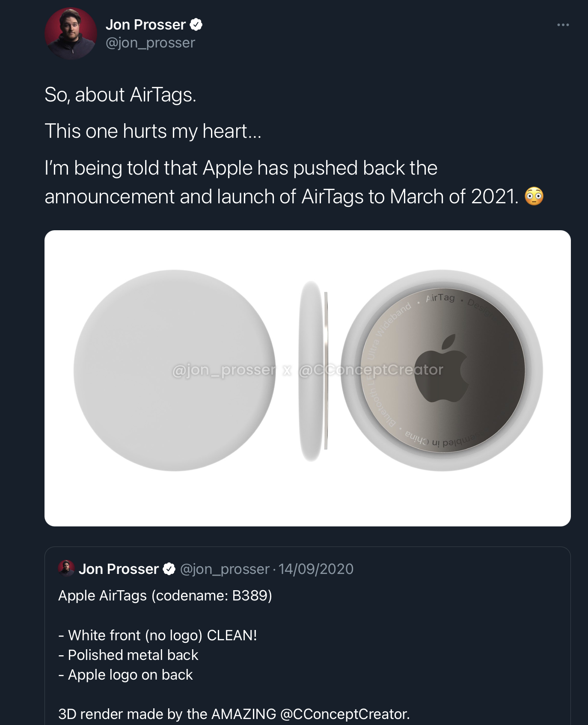Click the verified badge beside the main author name
The image size is (588, 725).
(x=196, y=25)
